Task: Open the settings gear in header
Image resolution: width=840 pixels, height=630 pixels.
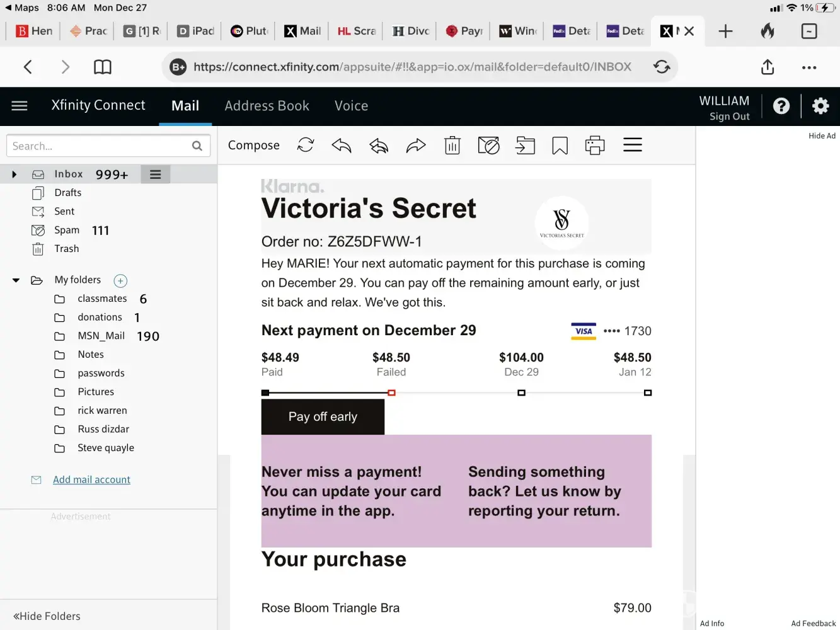Action: (x=820, y=106)
